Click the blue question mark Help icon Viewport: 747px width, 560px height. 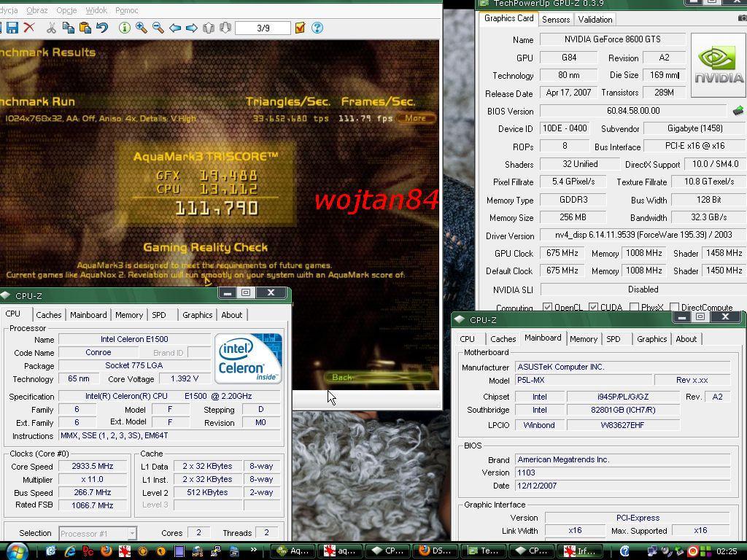[317, 28]
